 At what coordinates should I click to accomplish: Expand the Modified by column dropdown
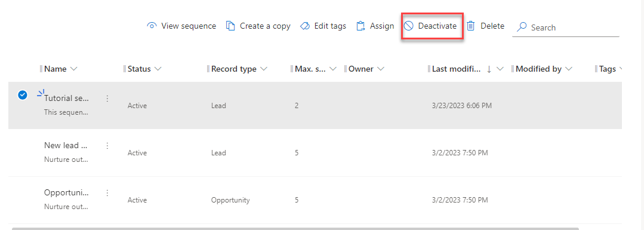pyautogui.click(x=569, y=69)
